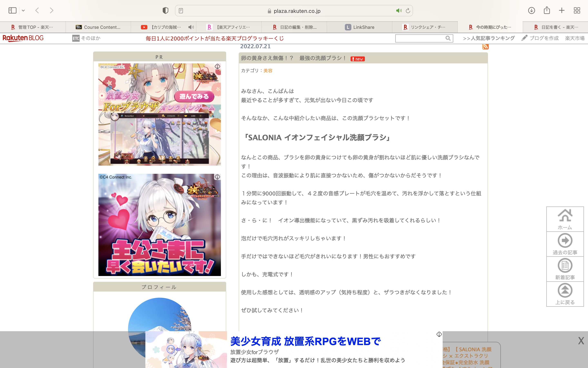The image size is (588, 368).
Task: Mute audio via address bar speaker icon
Action: tap(399, 11)
